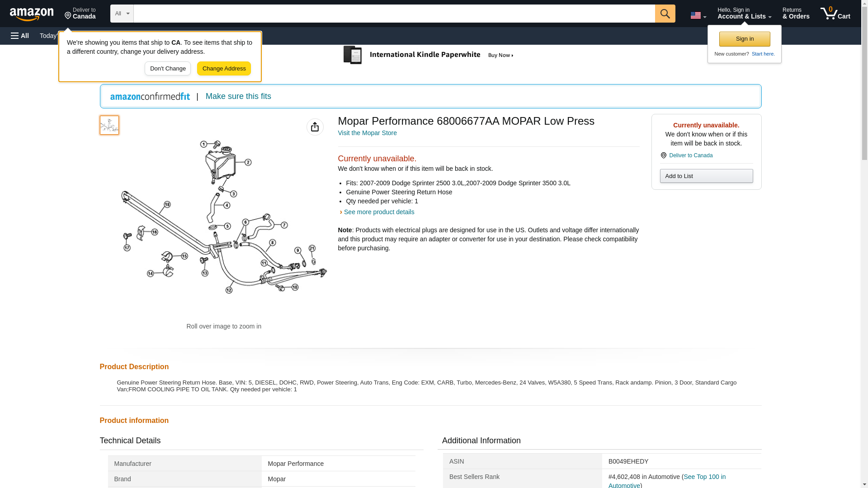Click the Amazon logo

coord(32,14)
